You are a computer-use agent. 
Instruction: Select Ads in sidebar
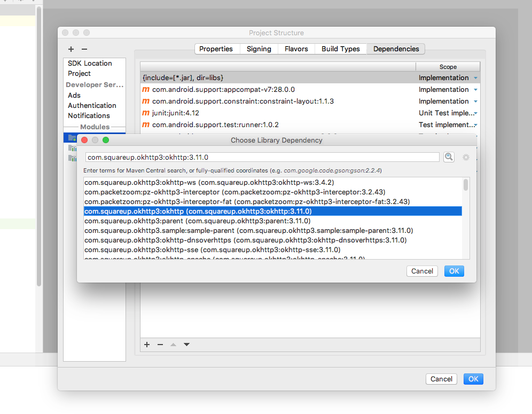coord(74,96)
